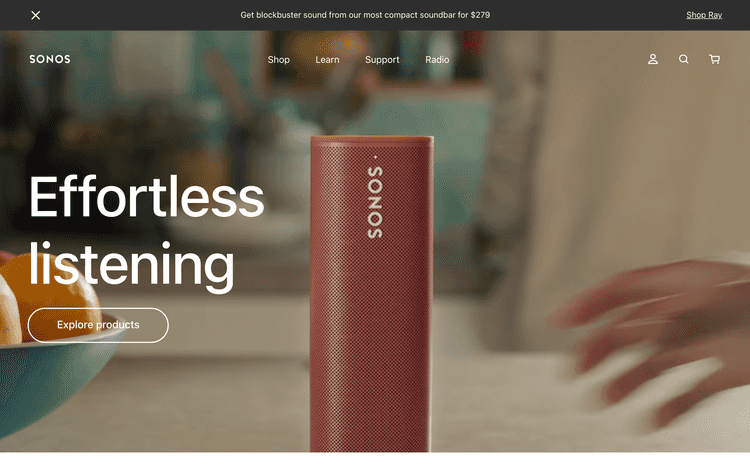Click the white area below hero video
The width and height of the screenshot is (750, 469).
click(x=375, y=460)
